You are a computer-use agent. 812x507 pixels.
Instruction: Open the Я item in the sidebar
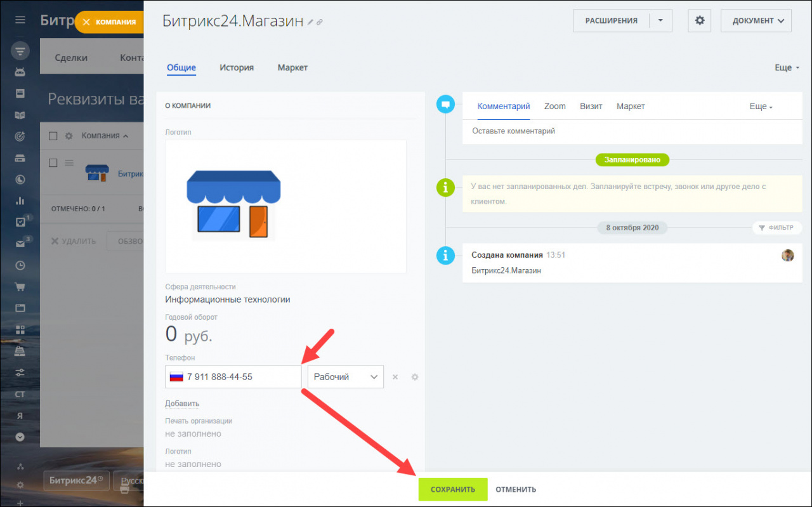pyautogui.click(x=20, y=416)
